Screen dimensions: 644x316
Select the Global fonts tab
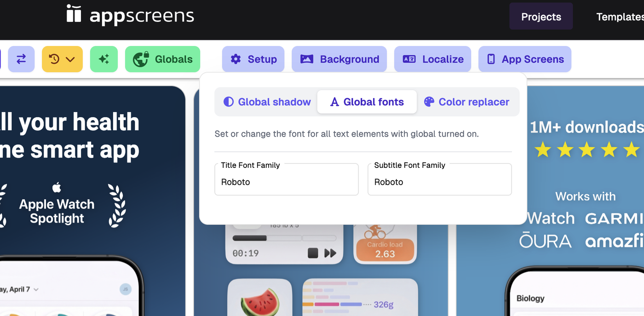point(367,102)
